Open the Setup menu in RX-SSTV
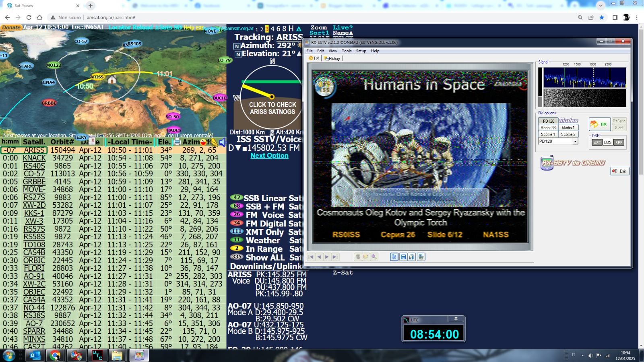Viewport: 644px width, 362px height. pos(361,51)
